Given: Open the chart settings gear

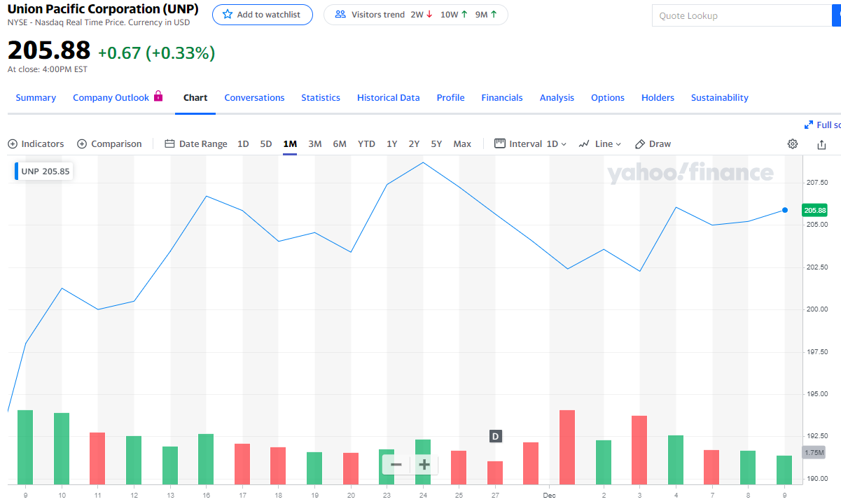Looking at the screenshot, I should click(792, 143).
